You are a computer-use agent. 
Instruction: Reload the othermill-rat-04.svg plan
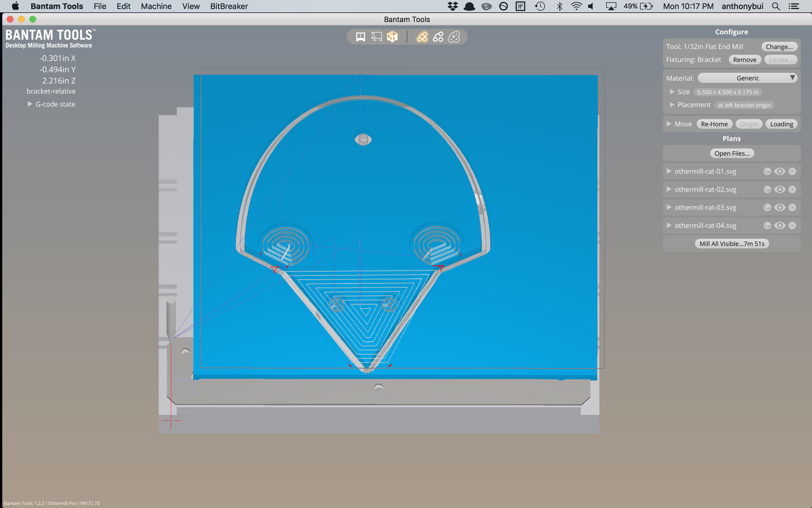(x=767, y=225)
